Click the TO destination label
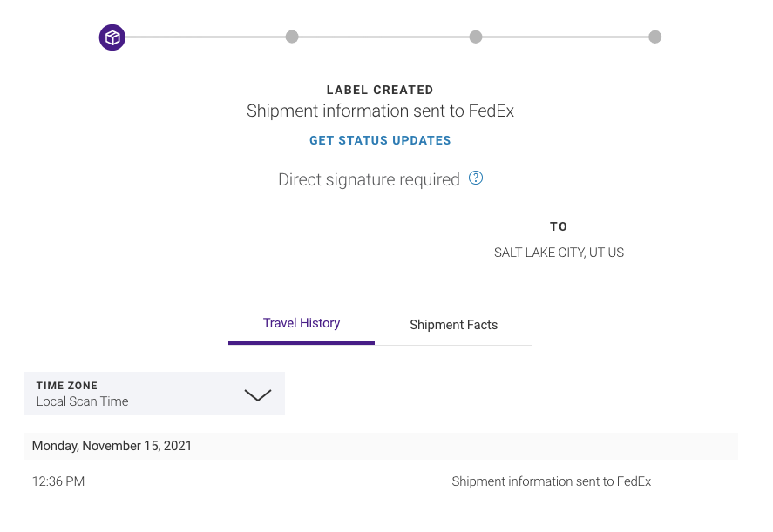The width and height of the screenshot is (773, 532). [559, 226]
